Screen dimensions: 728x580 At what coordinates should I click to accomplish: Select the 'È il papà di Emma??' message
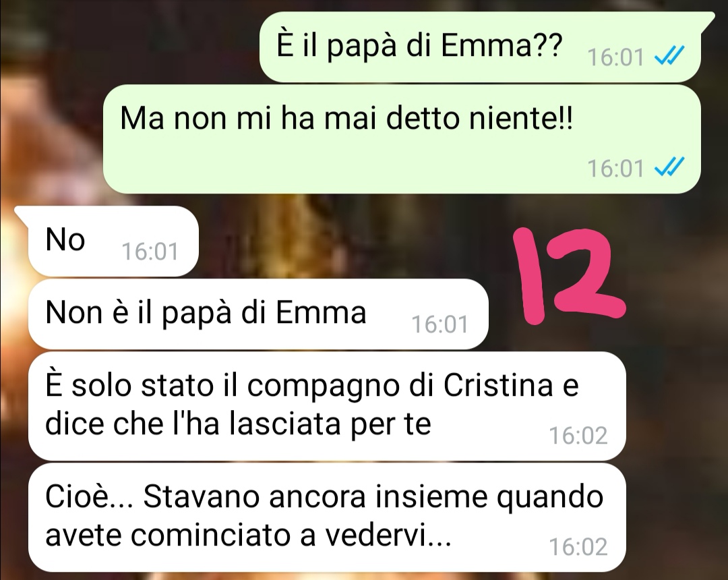point(480,47)
